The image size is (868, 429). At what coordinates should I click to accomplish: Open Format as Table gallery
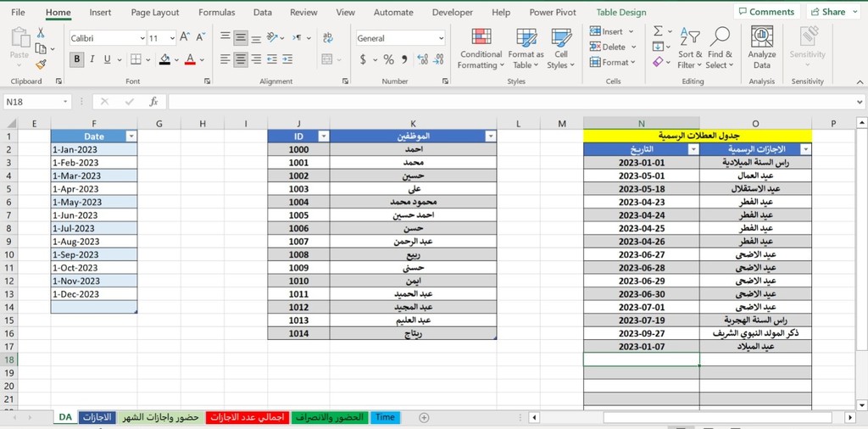coord(526,48)
